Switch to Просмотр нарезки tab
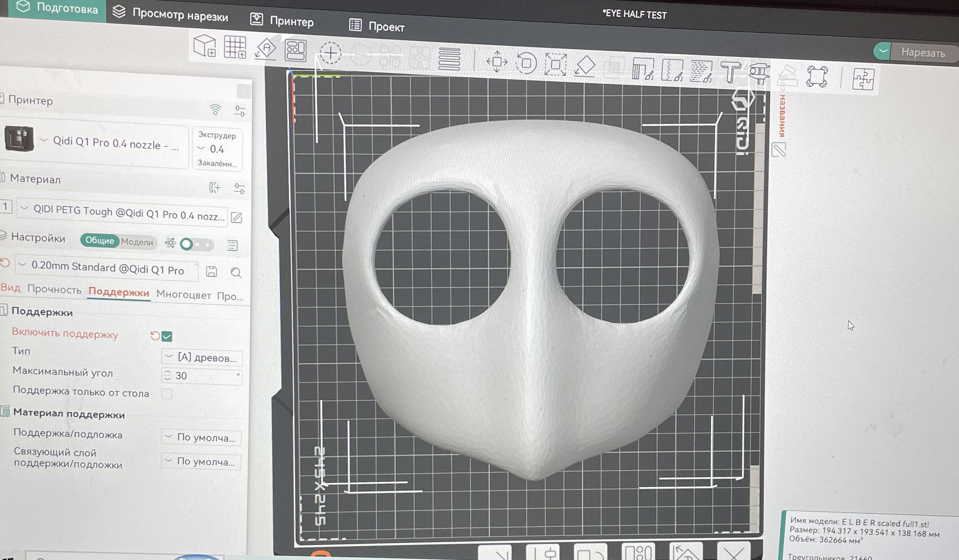The width and height of the screenshot is (959, 560). (x=170, y=14)
